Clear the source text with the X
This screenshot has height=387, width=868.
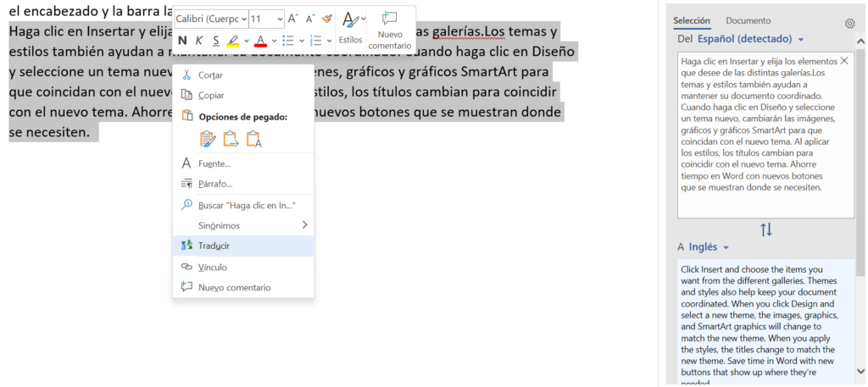click(843, 61)
